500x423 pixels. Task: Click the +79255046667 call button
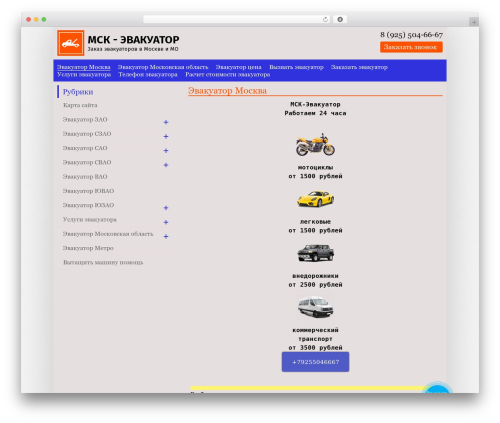(x=315, y=362)
